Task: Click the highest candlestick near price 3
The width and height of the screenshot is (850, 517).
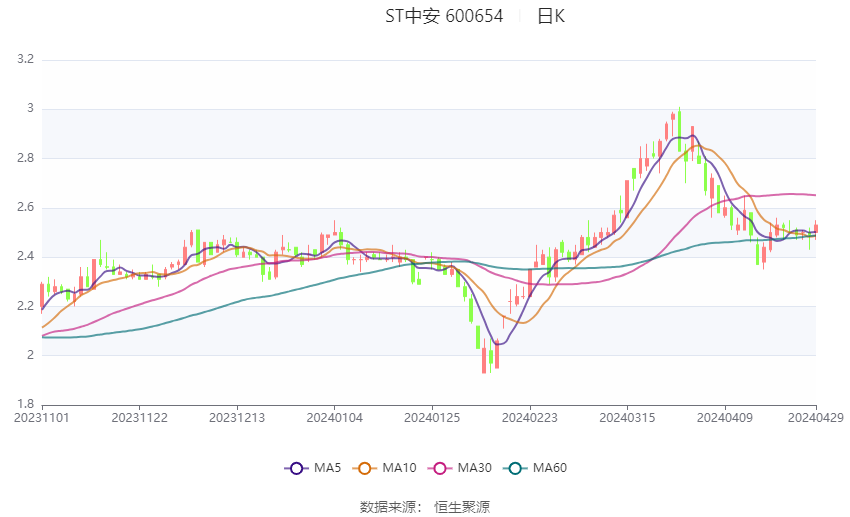Action: [679, 130]
